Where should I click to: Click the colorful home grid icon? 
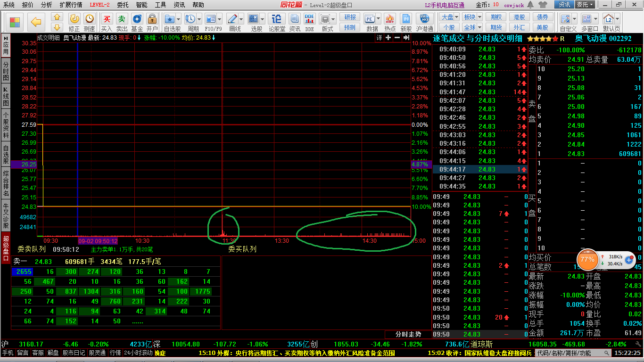(x=15, y=22)
